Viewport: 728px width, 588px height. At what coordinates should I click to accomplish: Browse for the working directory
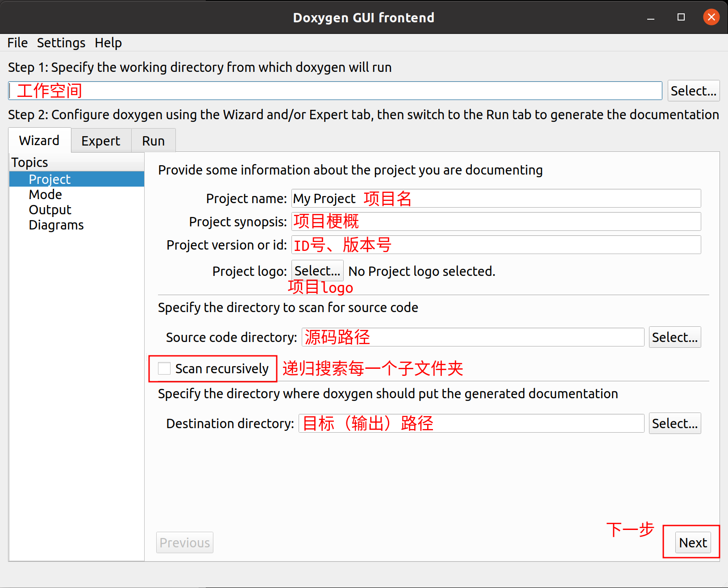693,90
